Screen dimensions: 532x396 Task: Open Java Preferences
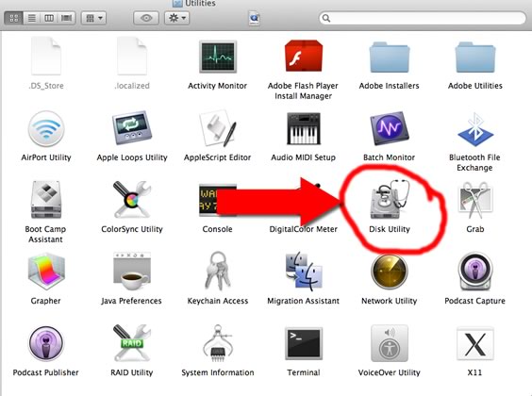coord(132,272)
